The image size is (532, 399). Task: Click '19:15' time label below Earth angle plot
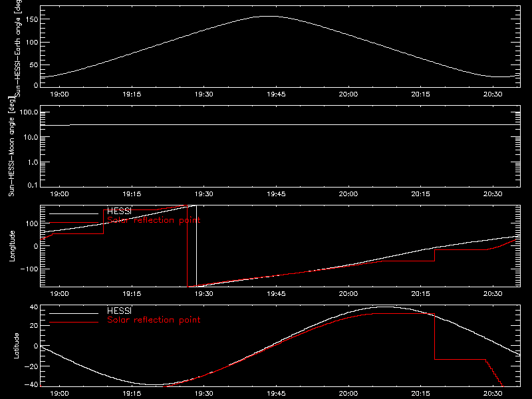[x=132, y=94]
